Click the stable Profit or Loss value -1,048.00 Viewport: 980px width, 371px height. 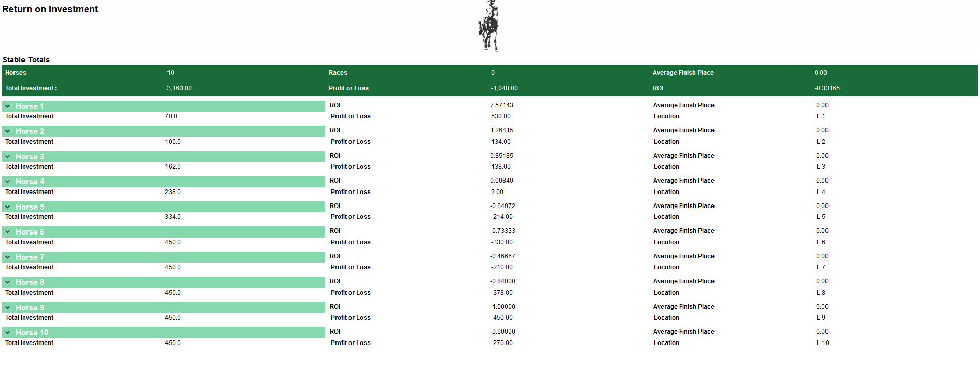[x=504, y=88]
